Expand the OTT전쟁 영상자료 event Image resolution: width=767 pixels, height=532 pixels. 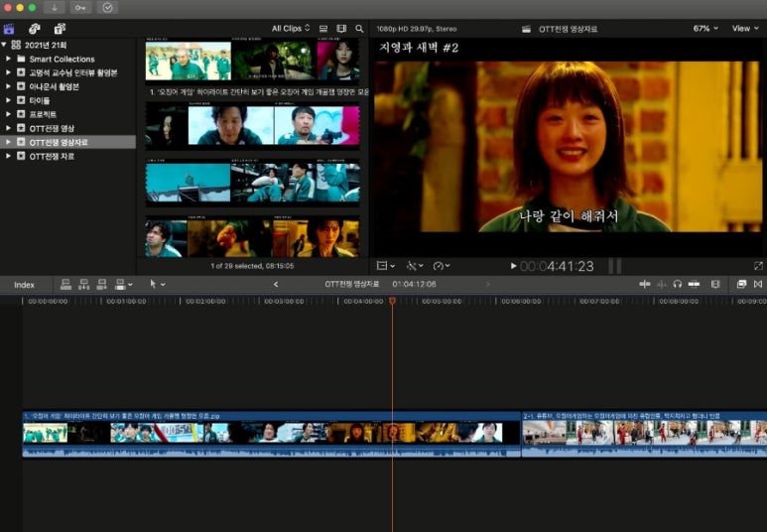coord(8,142)
